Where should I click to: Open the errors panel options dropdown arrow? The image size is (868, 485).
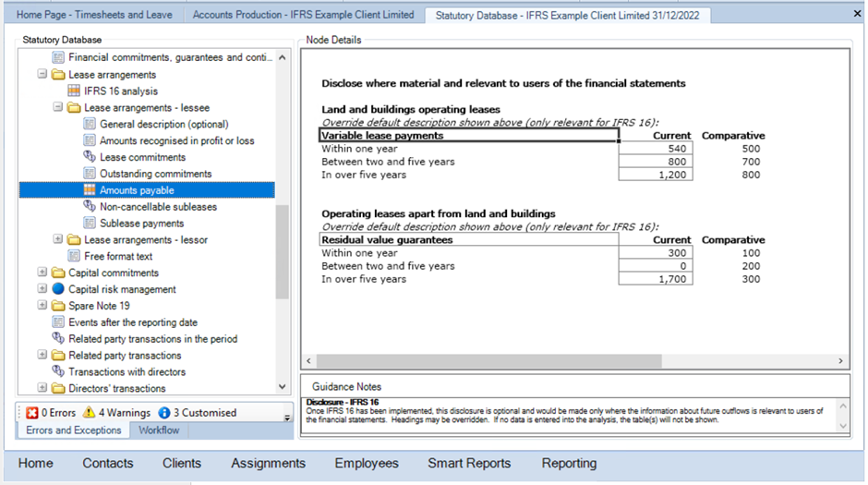click(x=287, y=418)
